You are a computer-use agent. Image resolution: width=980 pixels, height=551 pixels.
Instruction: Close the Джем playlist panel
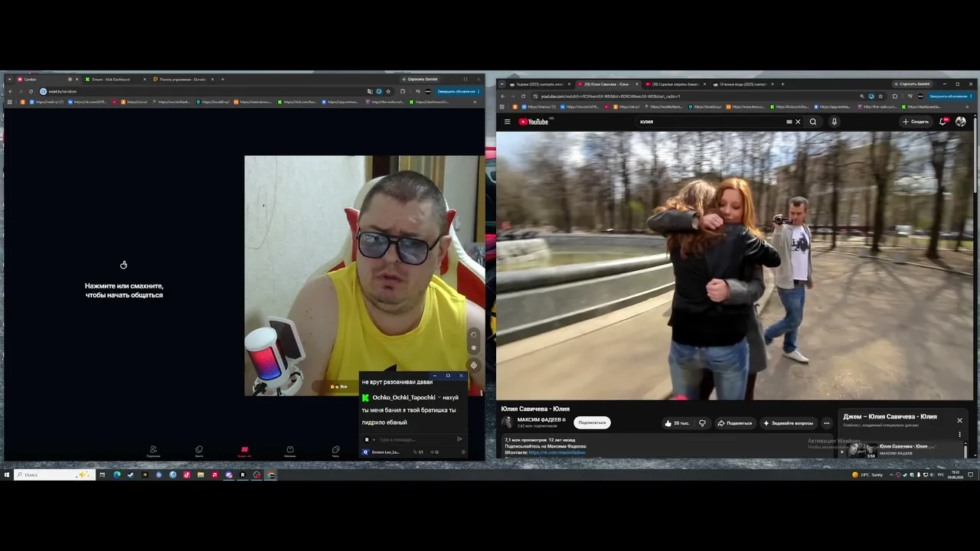pos(959,420)
